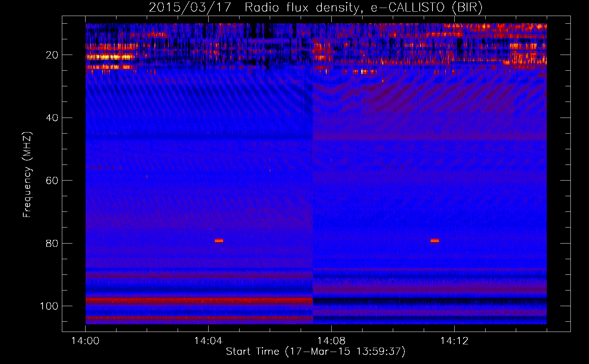Click the '100' frequency tick label
This screenshot has height=364, width=589.
pos(49,306)
